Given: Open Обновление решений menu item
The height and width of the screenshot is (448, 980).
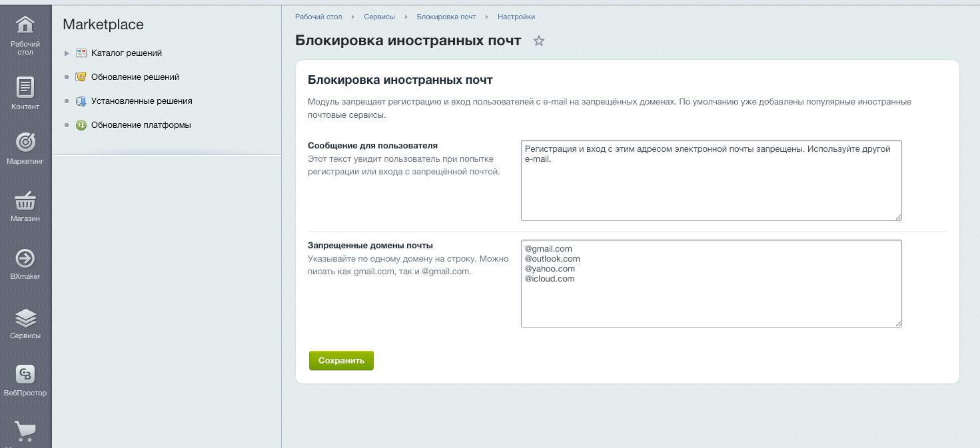Looking at the screenshot, I should point(135,77).
